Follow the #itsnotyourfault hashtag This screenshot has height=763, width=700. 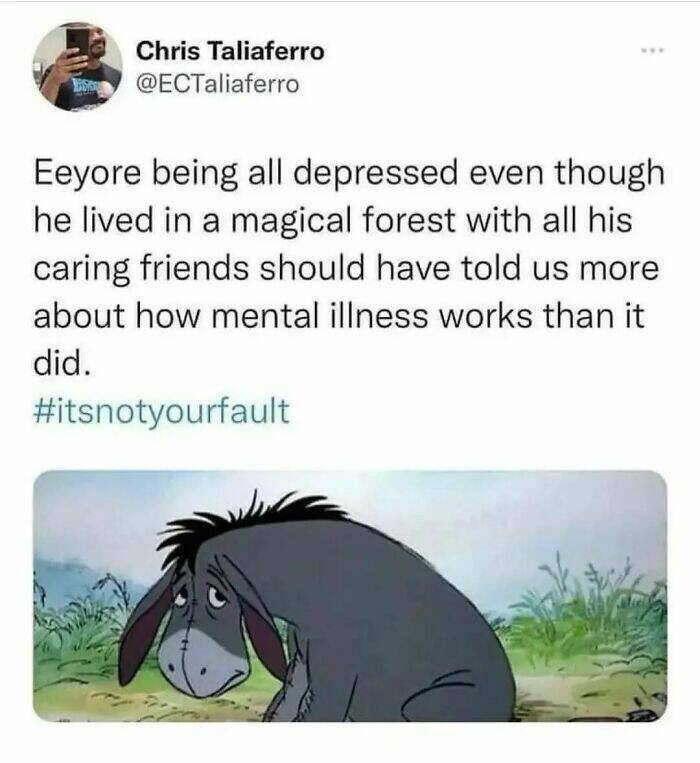coord(162,411)
